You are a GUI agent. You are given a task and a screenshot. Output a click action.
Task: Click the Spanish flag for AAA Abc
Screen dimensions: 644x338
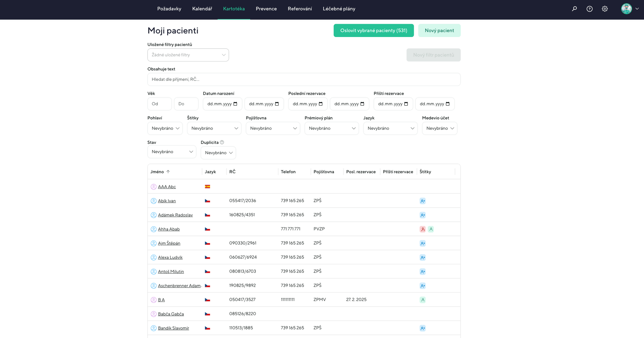click(207, 187)
